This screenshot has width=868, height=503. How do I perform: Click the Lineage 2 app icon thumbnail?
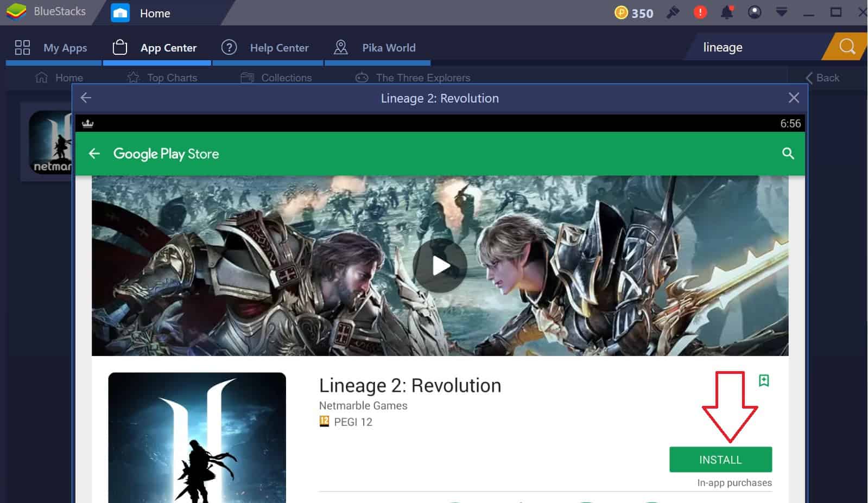click(x=197, y=437)
